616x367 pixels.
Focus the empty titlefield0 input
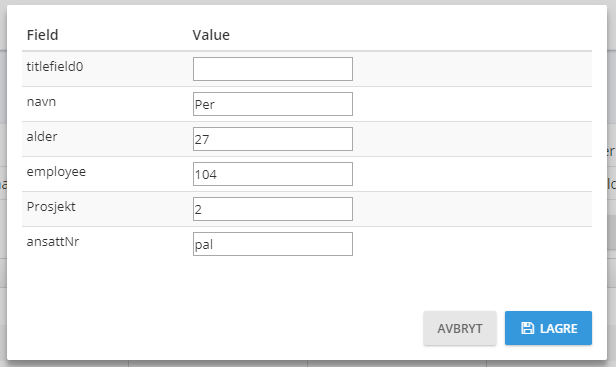(273, 69)
